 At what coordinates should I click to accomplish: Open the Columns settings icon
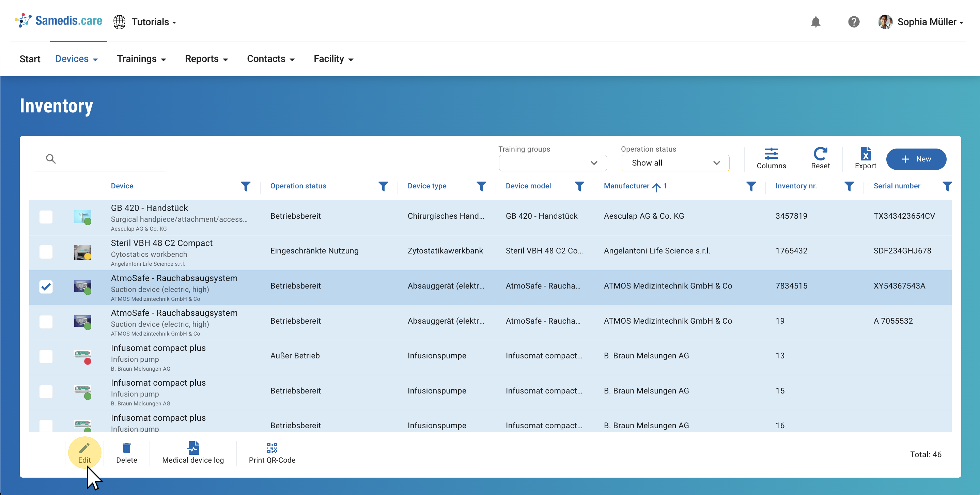(771, 158)
